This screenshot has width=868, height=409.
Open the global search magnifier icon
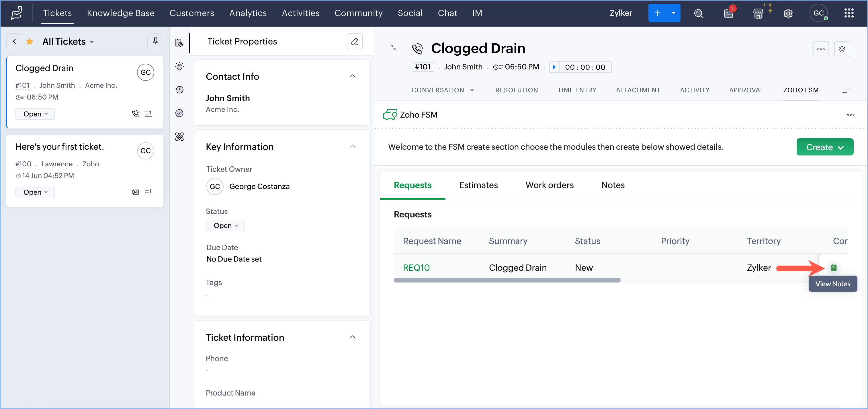point(699,13)
